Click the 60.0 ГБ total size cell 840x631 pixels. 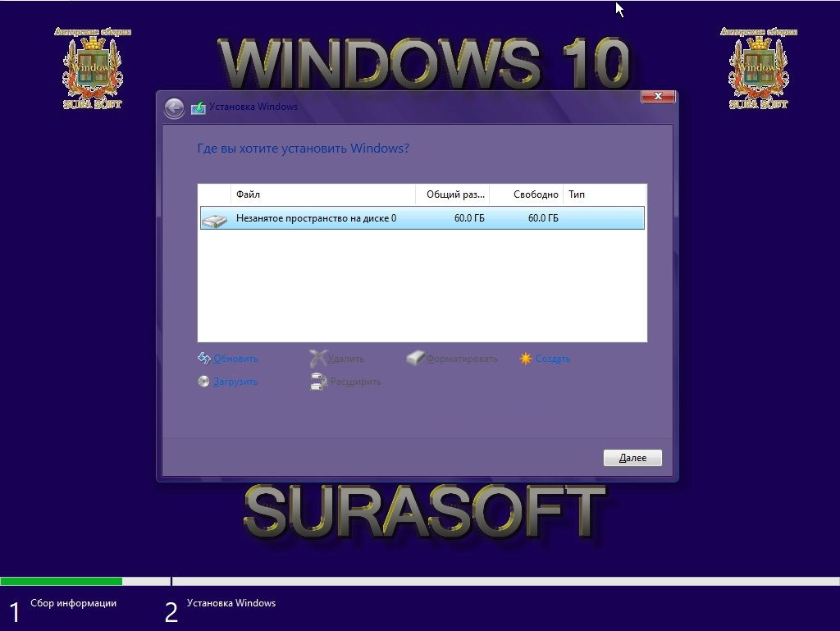tap(469, 218)
